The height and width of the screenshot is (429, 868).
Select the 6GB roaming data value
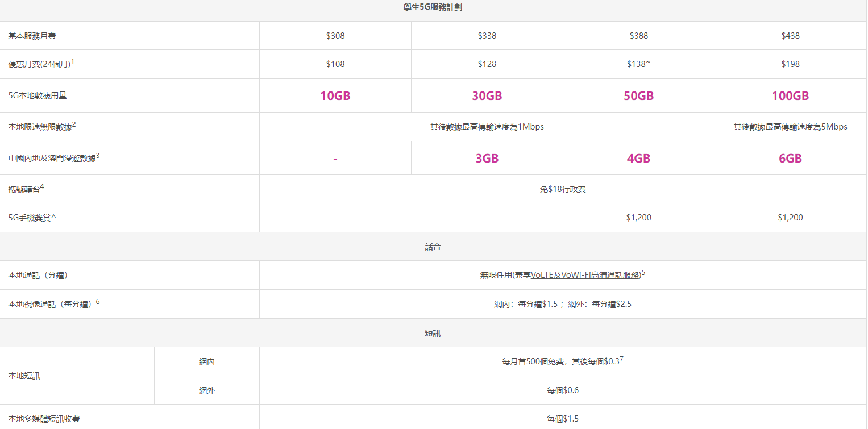pos(790,159)
